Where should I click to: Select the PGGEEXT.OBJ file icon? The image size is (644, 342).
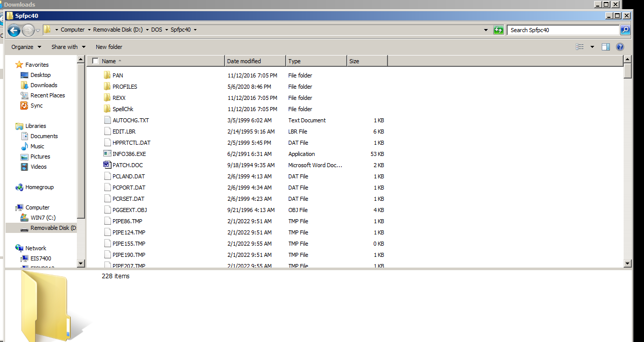[107, 210]
